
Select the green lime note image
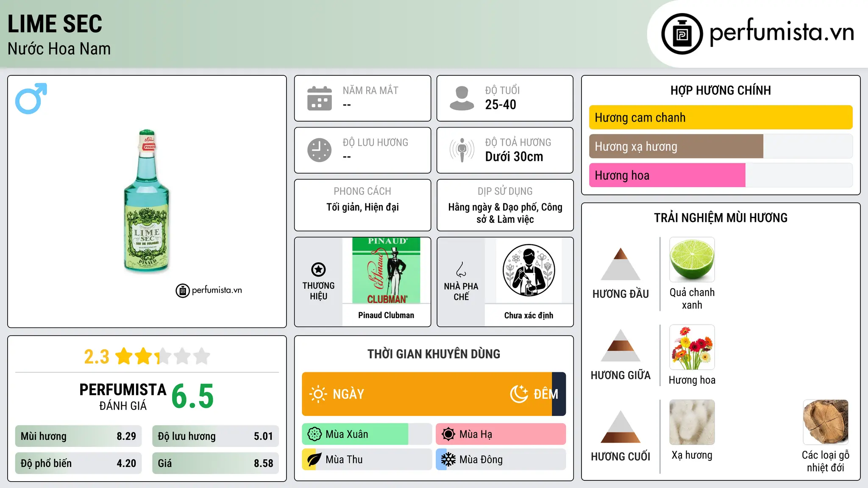pyautogui.click(x=692, y=260)
